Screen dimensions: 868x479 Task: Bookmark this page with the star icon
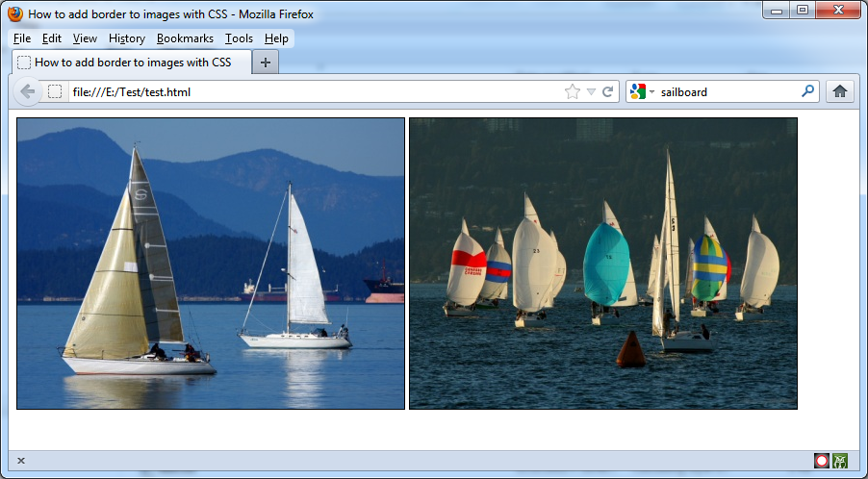(573, 91)
